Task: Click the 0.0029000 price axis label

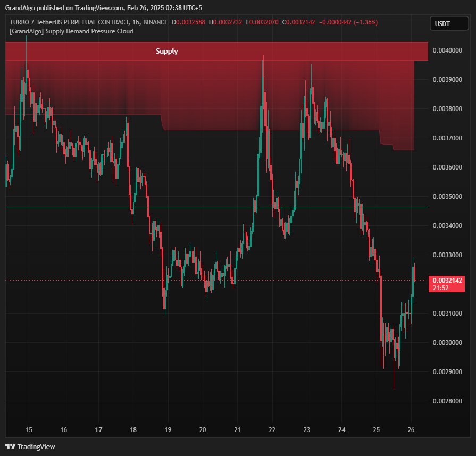Action: click(447, 371)
